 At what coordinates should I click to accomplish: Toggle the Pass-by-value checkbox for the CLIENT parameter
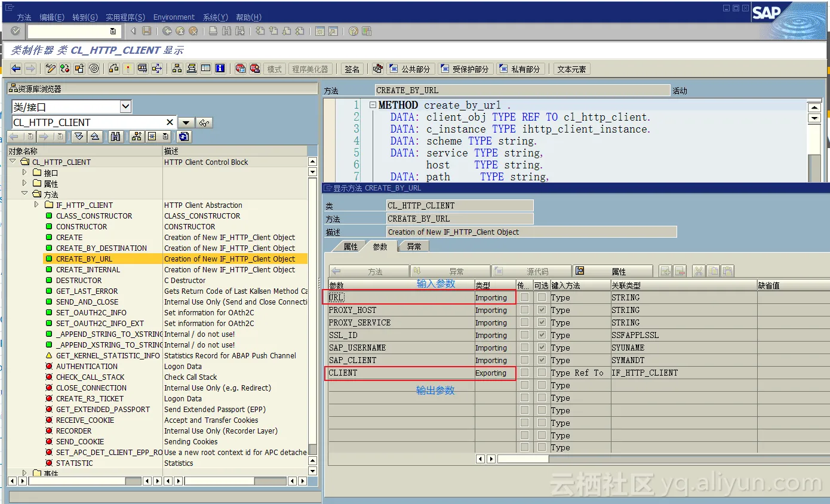point(524,373)
